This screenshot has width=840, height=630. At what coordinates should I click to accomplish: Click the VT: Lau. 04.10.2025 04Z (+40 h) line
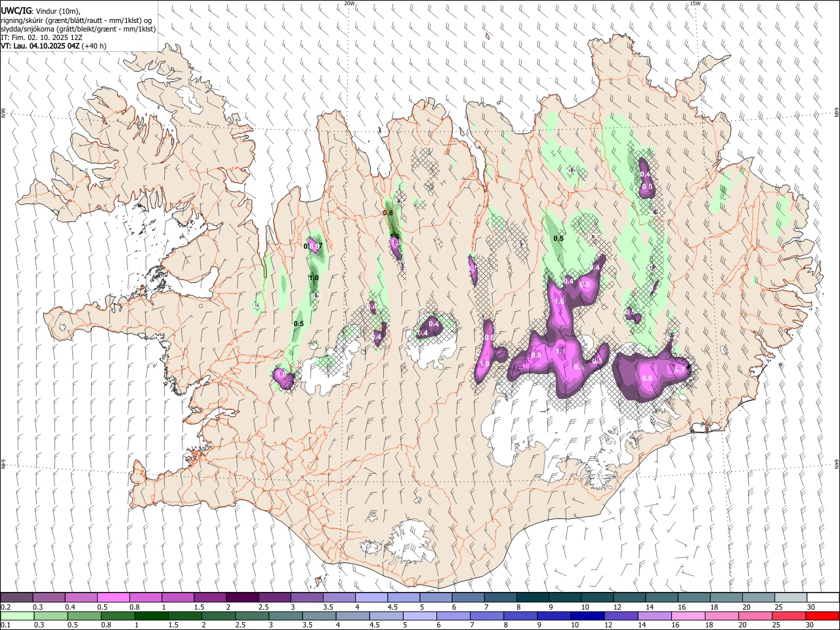tap(53, 46)
